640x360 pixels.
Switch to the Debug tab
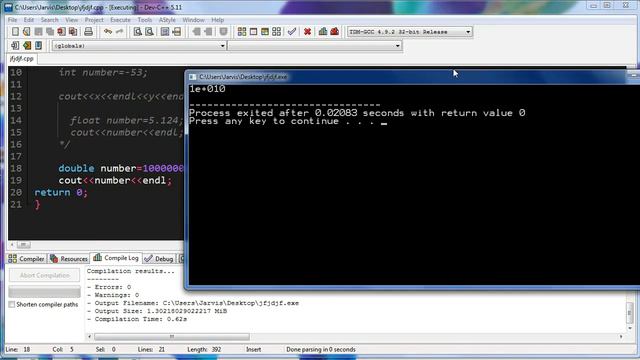tap(159, 259)
